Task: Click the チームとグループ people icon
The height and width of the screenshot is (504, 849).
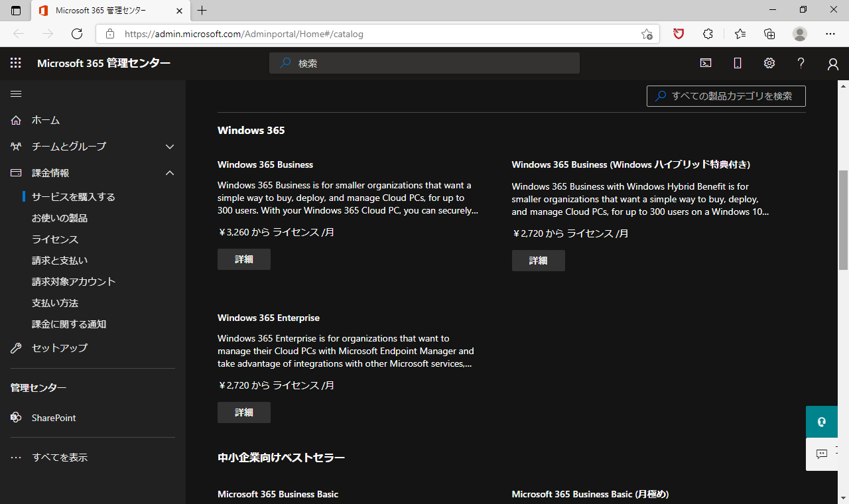Action: (17, 147)
